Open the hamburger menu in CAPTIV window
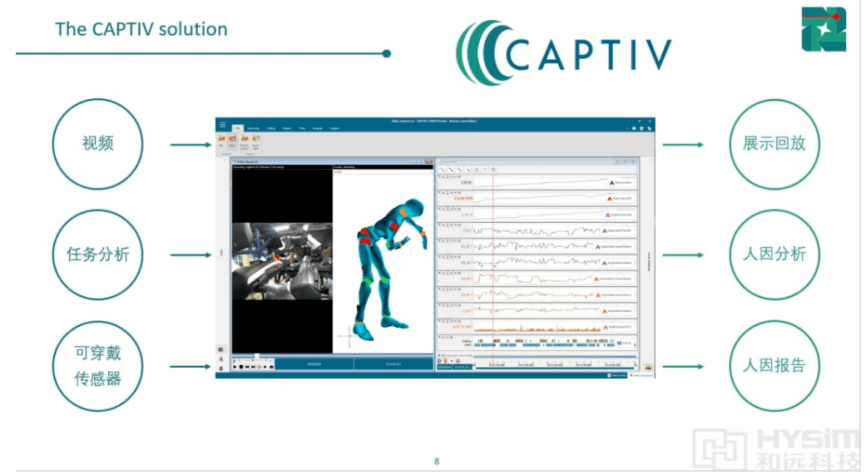This screenshot has height=475, width=866. (x=223, y=125)
